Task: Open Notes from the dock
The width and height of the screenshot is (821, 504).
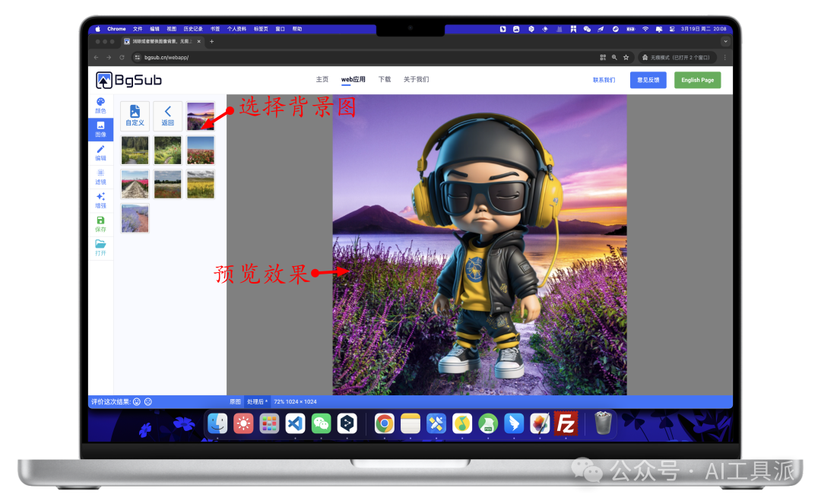Action: (410, 423)
